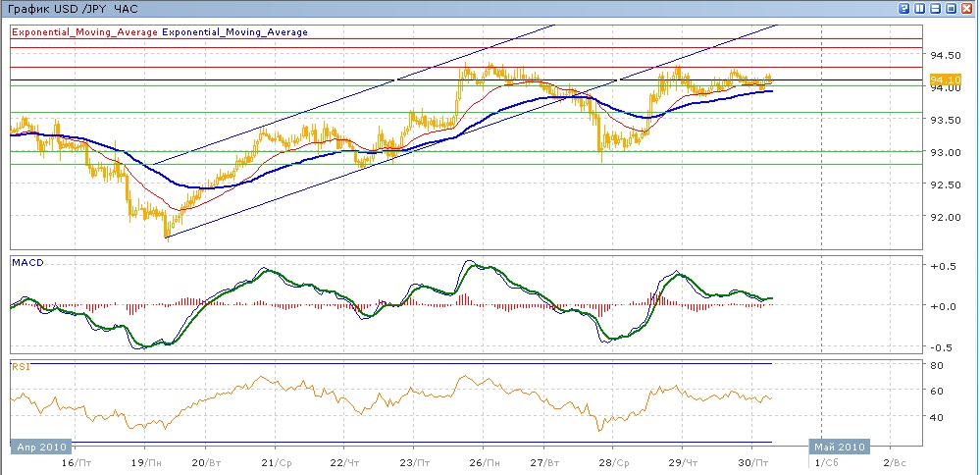Click the chart title График USD/JPY ЧАС
980x475 pixels.
pos(73,11)
